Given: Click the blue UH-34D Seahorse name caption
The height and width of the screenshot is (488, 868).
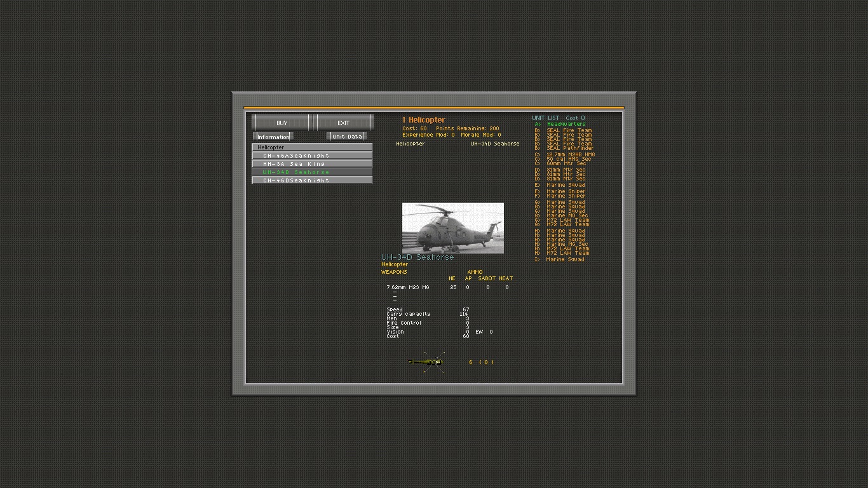Looking at the screenshot, I should (417, 257).
